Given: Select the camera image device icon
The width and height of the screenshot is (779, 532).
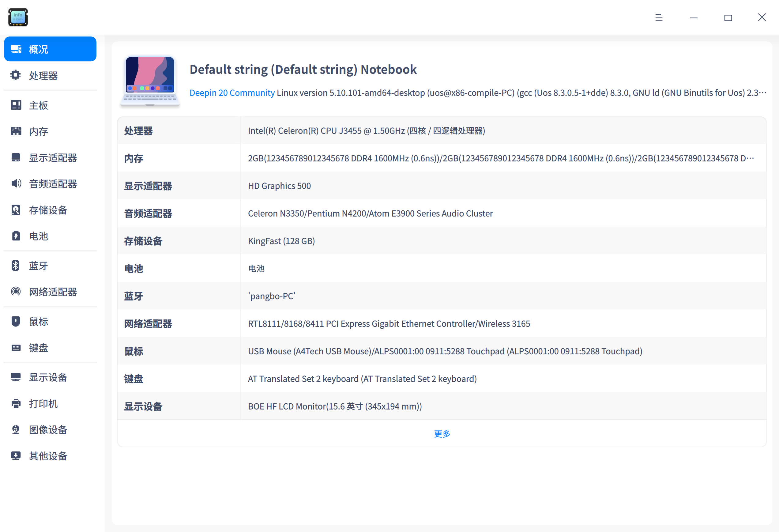Looking at the screenshot, I should 16,429.
